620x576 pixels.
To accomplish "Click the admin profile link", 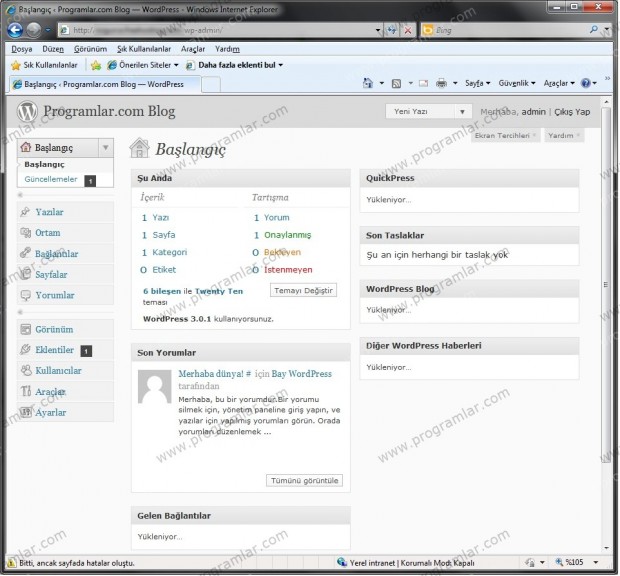I will 533,112.
